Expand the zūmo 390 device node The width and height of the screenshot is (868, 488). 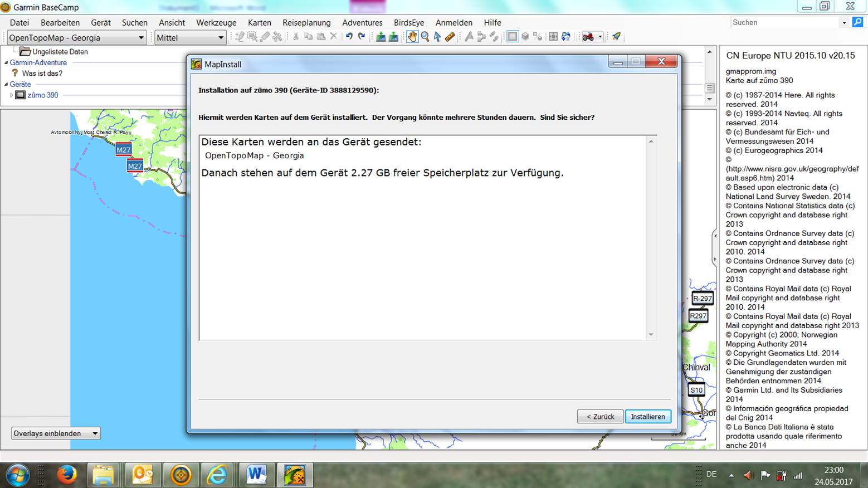(x=11, y=95)
